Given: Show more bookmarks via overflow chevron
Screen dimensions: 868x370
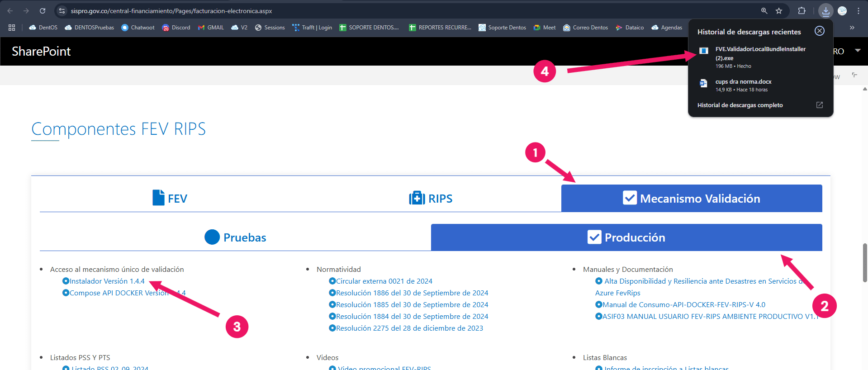Looking at the screenshot, I should pyautogui.click(x=852, y=28).
